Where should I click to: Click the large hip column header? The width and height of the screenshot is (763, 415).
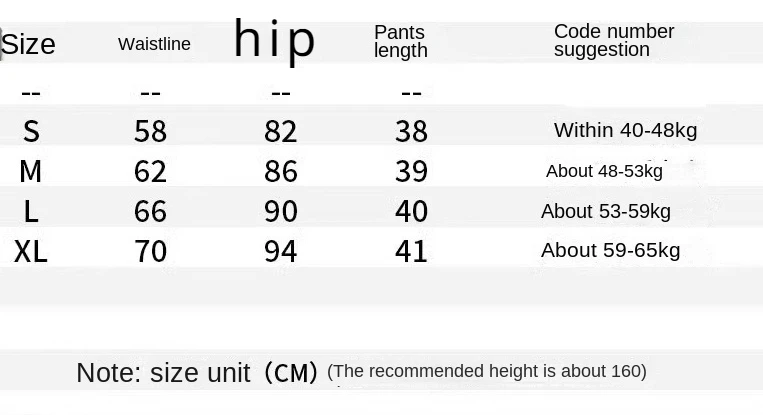[x=275, y=41]
